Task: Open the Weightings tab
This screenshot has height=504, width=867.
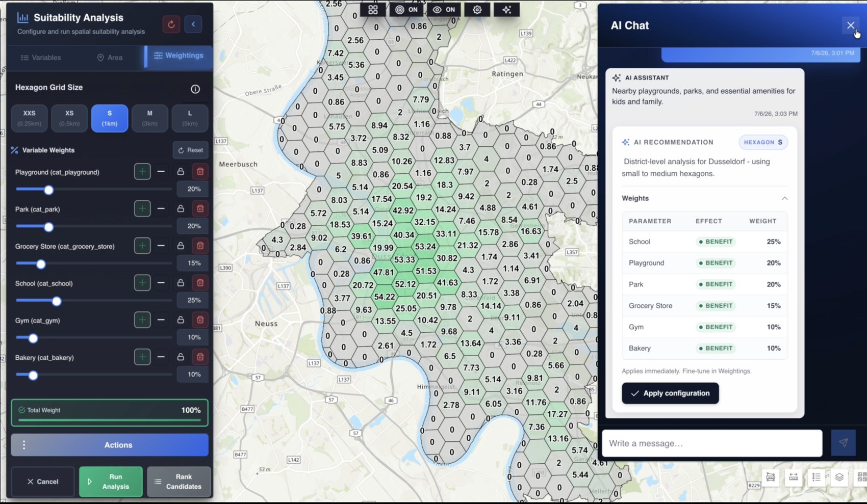Action: (x=178, y=56)
